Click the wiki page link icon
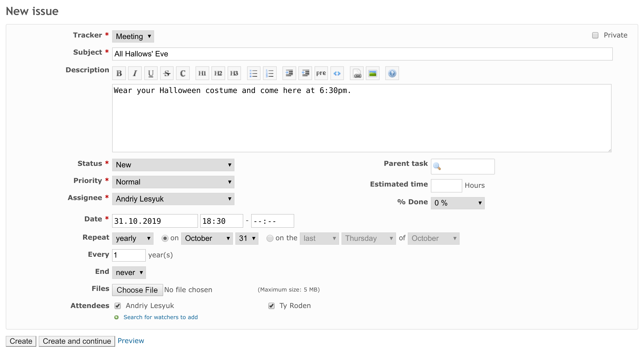The image size is (644, 353). point(357,73)
